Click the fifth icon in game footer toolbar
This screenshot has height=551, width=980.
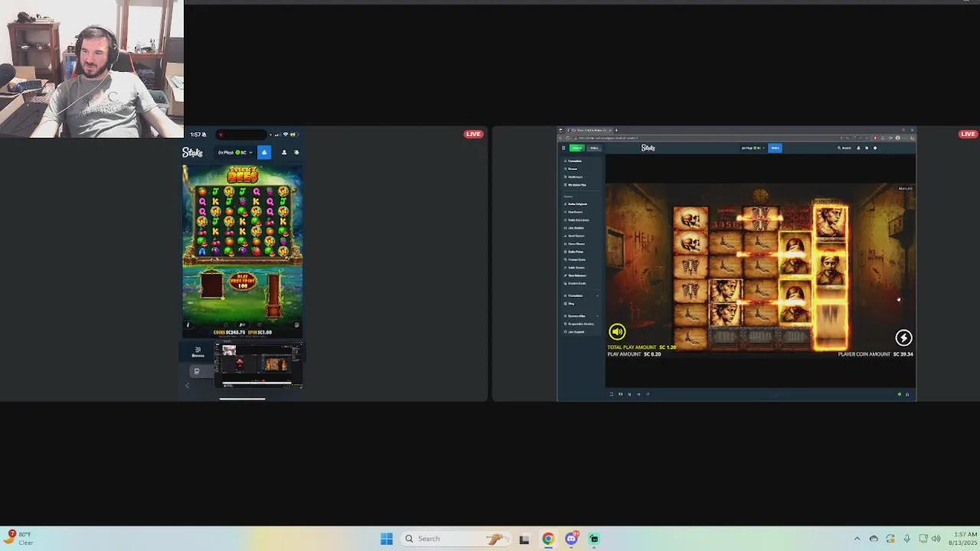[x=648, y=394]
